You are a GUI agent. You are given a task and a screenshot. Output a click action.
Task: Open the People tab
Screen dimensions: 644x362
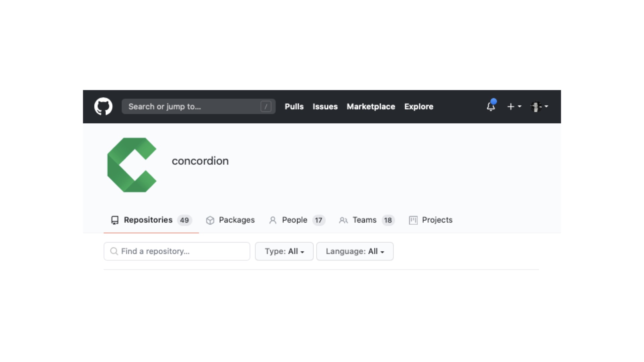297,220
